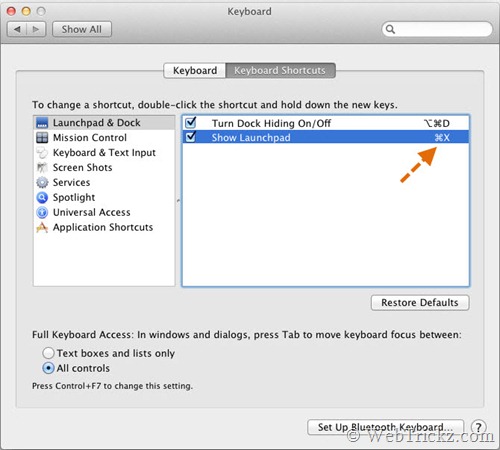
Task: Click the ⌥⌘D shortcut key value
Action: coord(437,123)
